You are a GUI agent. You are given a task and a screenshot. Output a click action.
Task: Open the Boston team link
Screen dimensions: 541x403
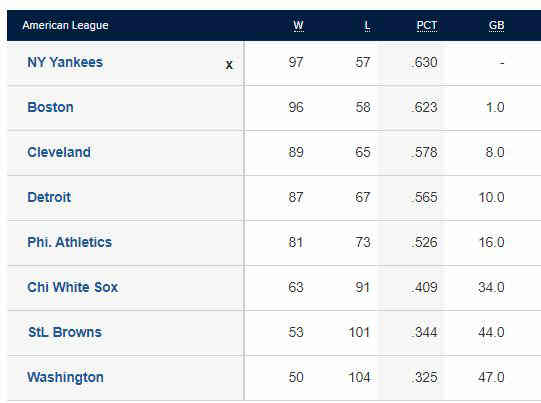[50, 107]
